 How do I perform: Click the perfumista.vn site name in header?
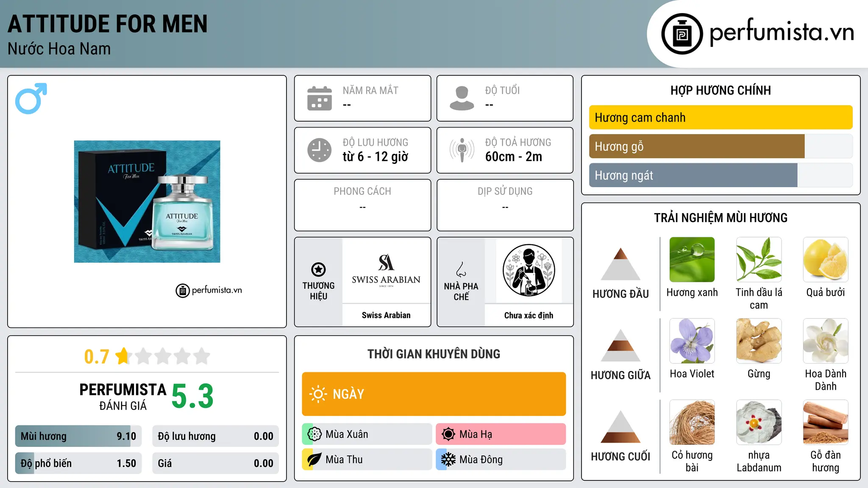click(x=782, y=32)
